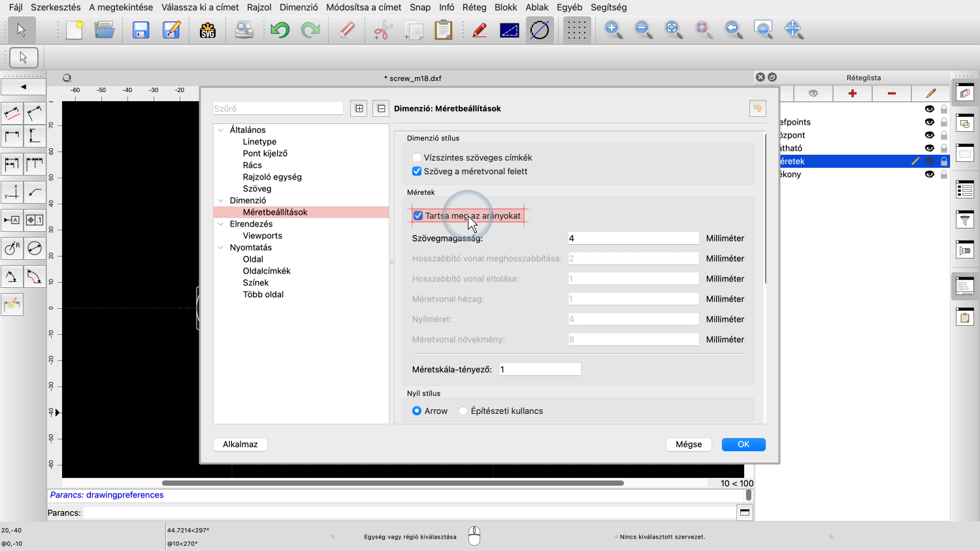This screenshot has height=551, width=980.
Task: Collapse the 'Nyomtatás' tree section
Action: coord(221,247)
